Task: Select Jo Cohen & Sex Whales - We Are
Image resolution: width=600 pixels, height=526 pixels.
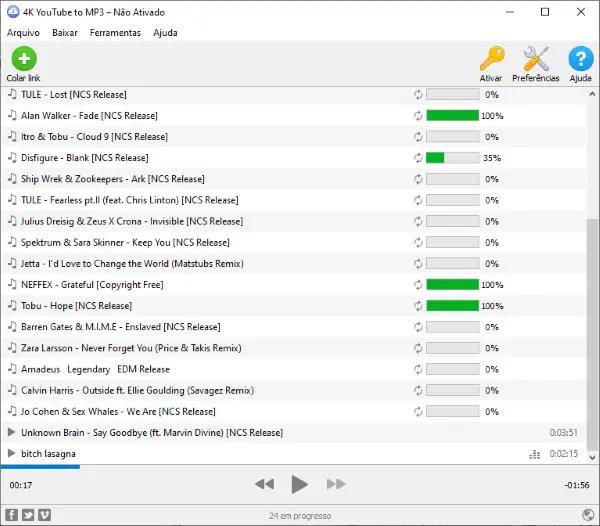Action: click(294, 411)
